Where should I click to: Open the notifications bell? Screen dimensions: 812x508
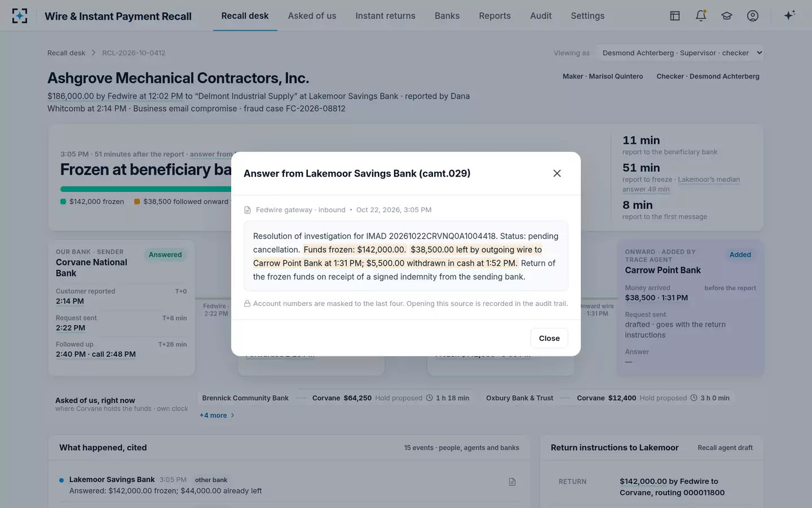coord(701,16)
